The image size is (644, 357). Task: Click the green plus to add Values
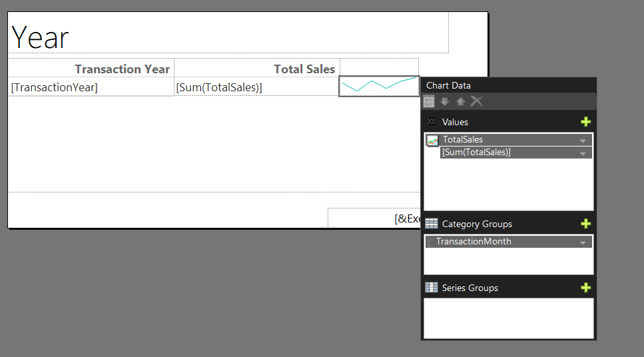point(585,122)
